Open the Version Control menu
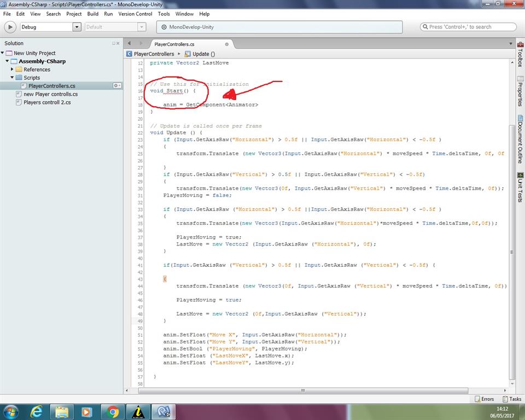This screenshot has height=420, width=525. click(135, 14)
